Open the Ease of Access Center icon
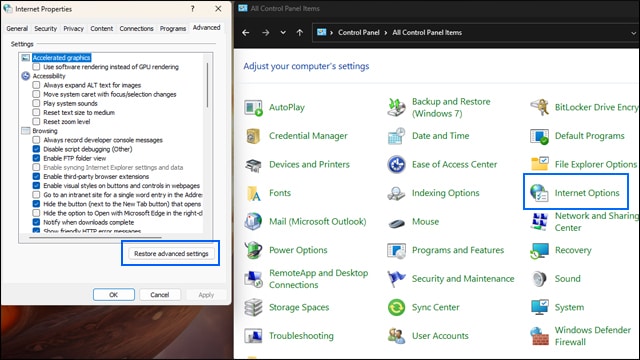This screenshot has width=640, height=360. tap(396, 164)
